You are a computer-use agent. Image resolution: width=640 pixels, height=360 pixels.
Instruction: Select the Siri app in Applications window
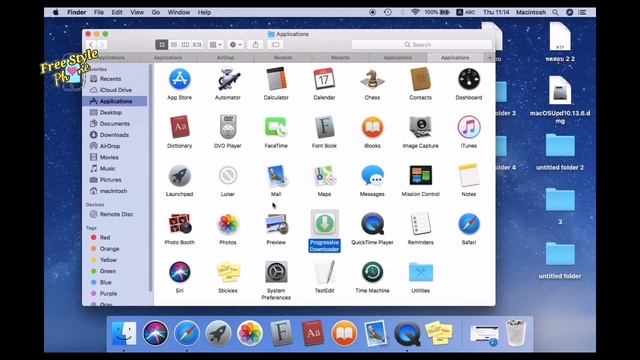coord(180,272)
